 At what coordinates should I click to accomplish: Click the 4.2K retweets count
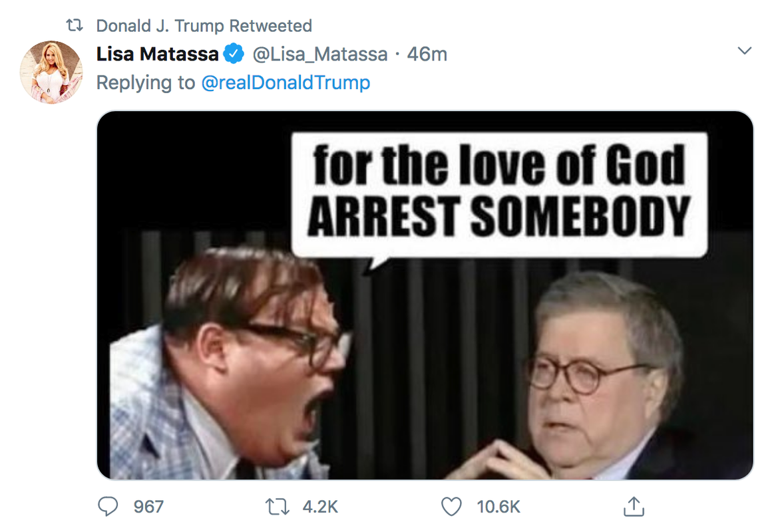[x=320, y=507]
